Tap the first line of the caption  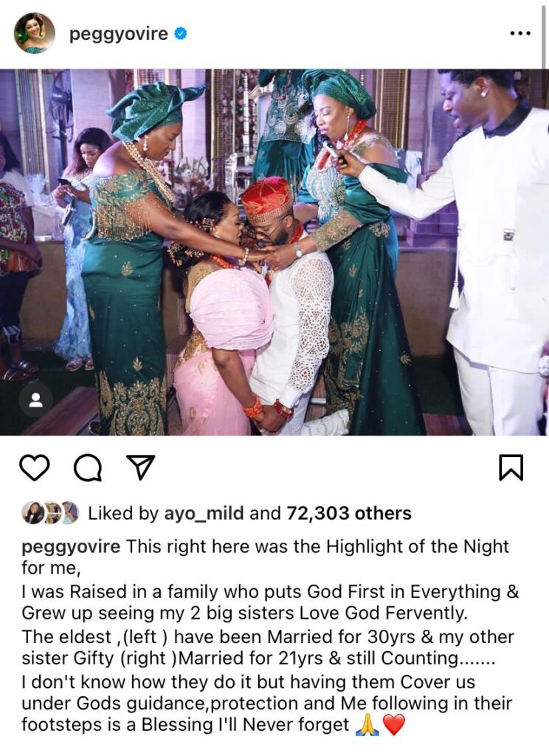click(265, 547)
